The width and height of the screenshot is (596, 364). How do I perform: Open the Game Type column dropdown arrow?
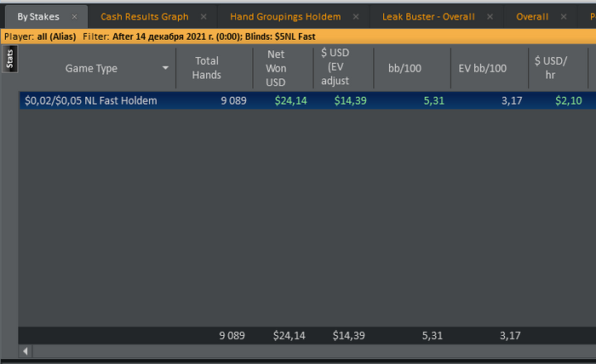click(x=165, y=68)
